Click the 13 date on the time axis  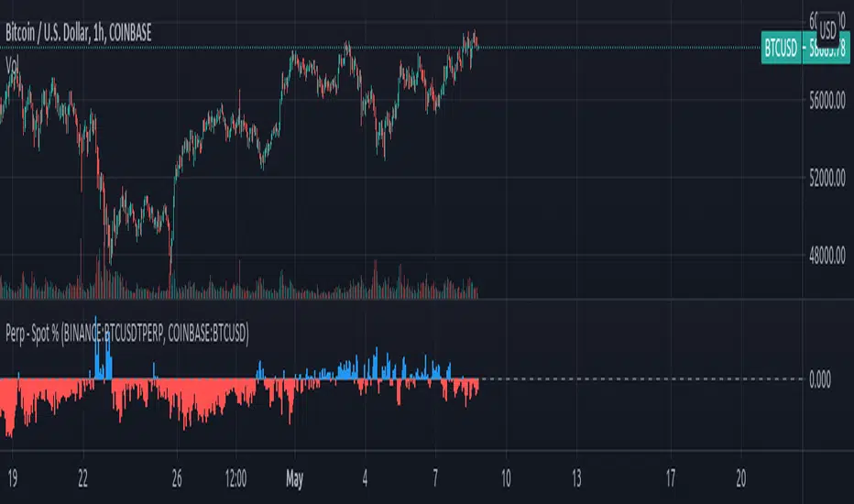coord(575,477)
